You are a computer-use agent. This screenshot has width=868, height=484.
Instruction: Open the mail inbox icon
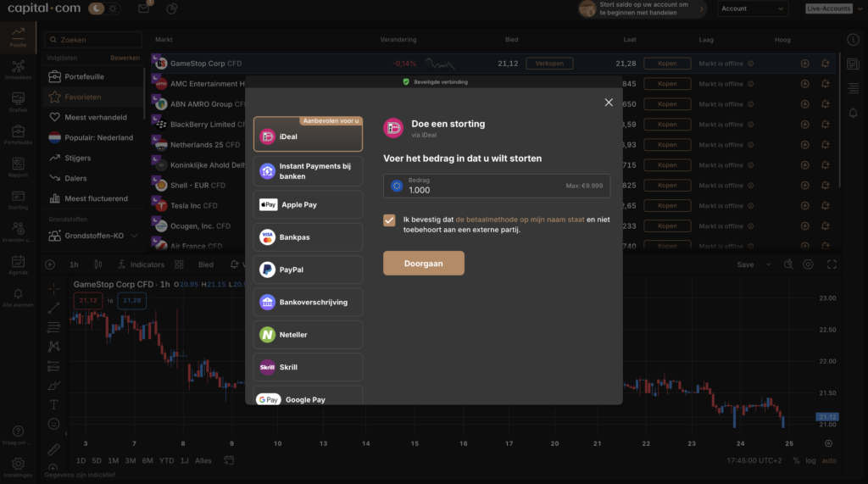tap(143, 8)
